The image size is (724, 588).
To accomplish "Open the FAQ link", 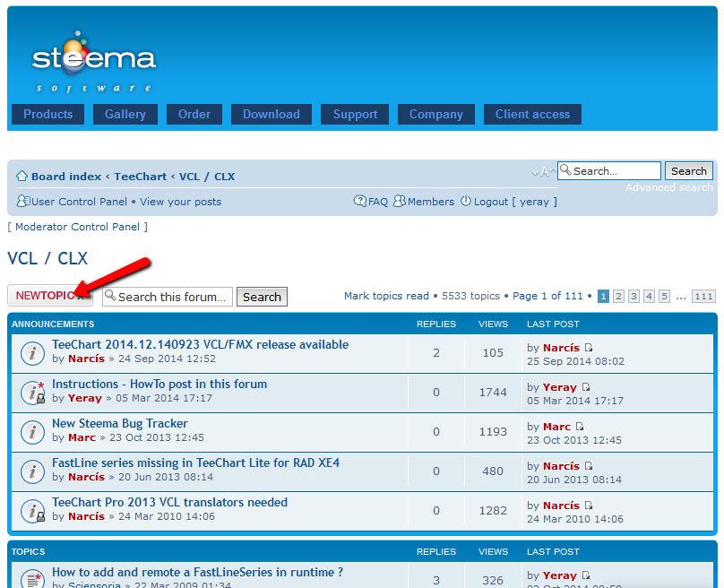I will pos(378,202).
